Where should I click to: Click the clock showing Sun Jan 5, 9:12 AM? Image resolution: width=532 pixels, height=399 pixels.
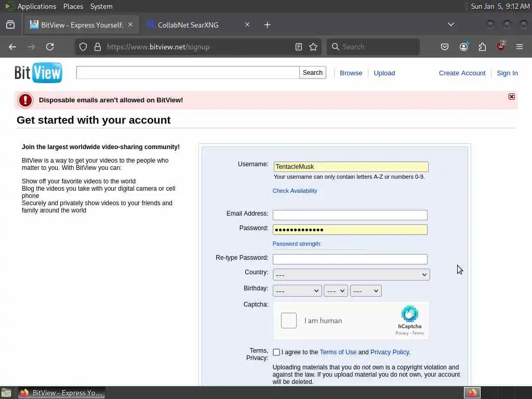click(x=500, y=6)
